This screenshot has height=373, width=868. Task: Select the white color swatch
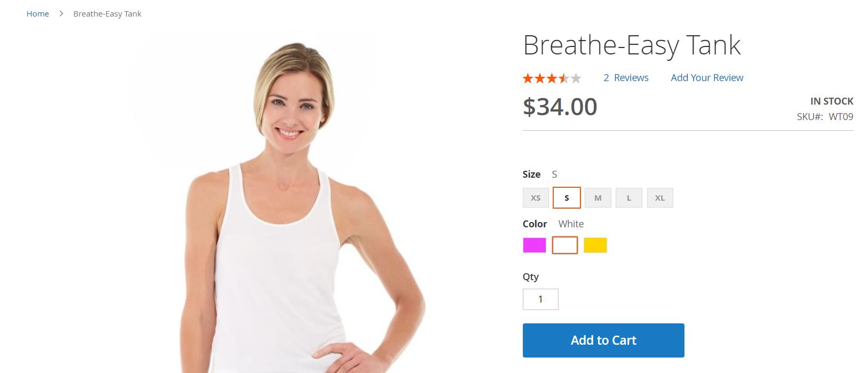pos(565,245)
